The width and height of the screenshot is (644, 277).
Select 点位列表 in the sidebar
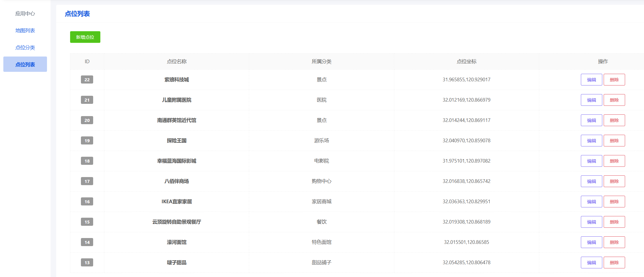point(25,64)
